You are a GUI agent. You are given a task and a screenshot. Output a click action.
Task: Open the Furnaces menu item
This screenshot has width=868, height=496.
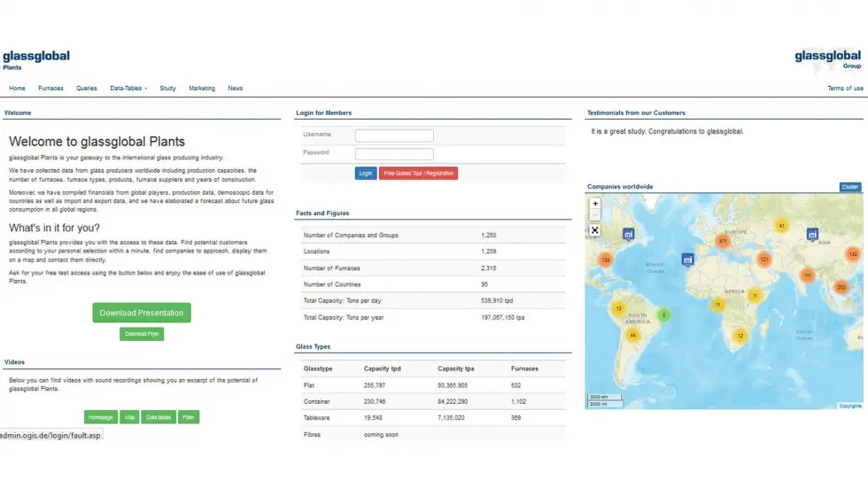click(x=50, y=89)
